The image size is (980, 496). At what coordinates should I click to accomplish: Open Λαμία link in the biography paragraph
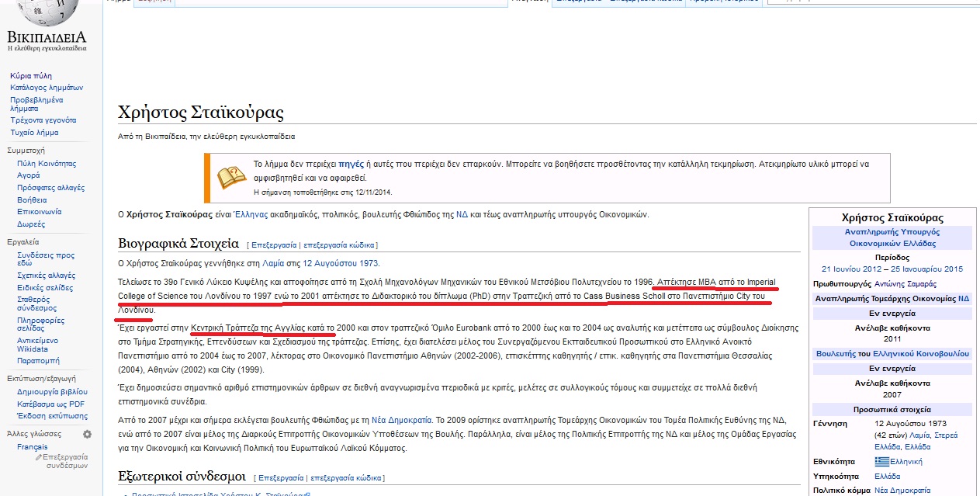point(273,263)
